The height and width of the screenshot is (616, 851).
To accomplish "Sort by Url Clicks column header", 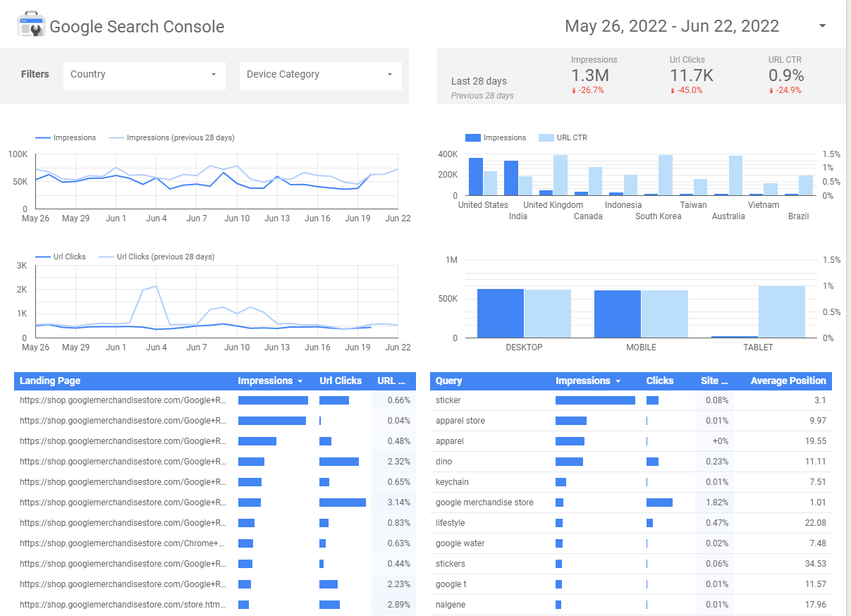I will coord(341,381).
